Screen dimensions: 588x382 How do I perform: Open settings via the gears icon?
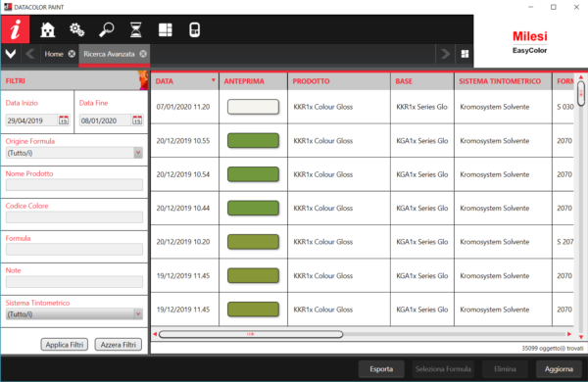point(76,29)
